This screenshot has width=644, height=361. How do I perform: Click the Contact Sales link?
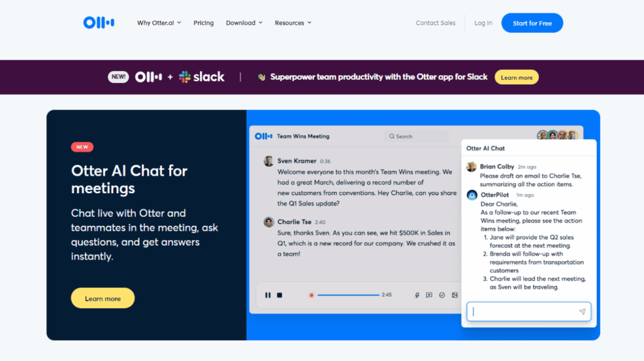pos(435,23)
